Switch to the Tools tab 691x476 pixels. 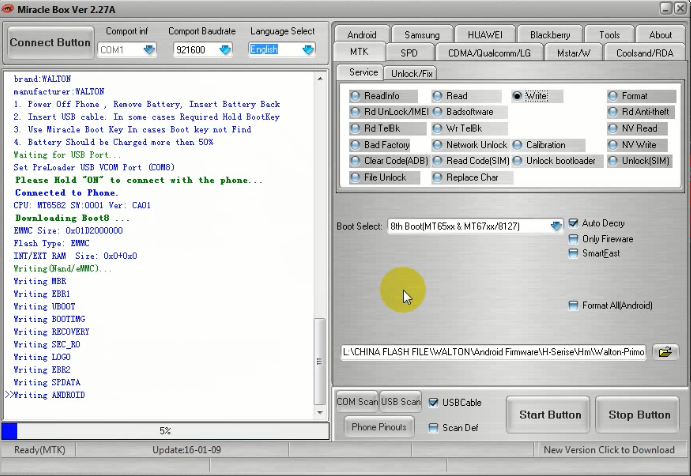(x=609, y=34)
